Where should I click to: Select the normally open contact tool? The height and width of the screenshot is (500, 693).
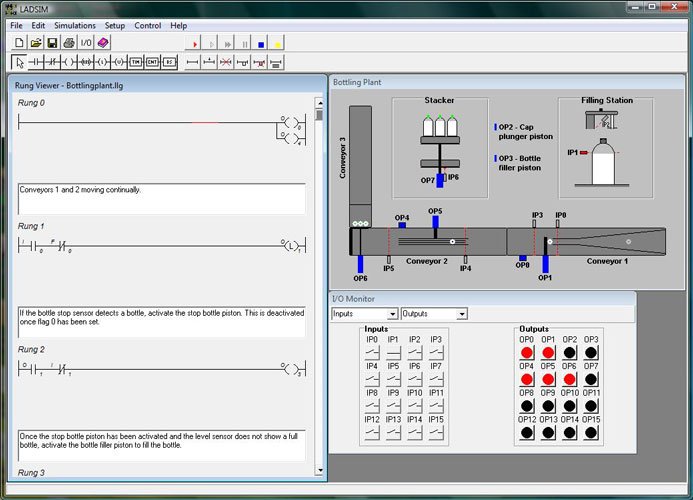tap(36, 62)
